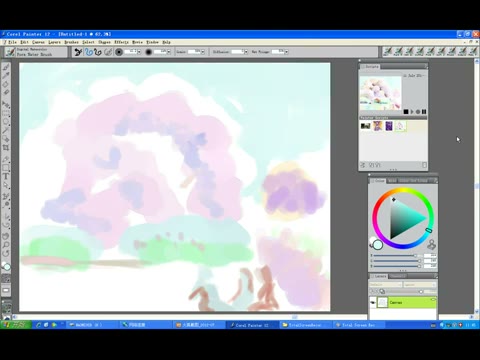Screen dimensions: 480x360
Task: Open the Effects menu
Action: click(x=121, y=42)
